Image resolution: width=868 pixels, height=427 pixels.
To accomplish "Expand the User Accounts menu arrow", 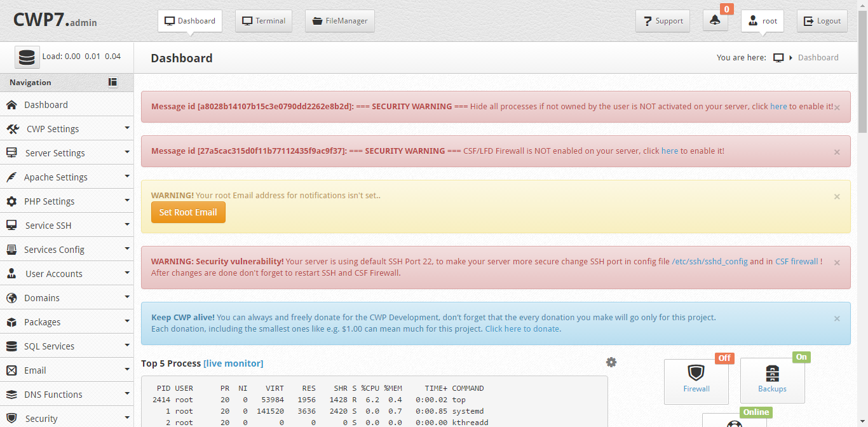I will click(127, 273).
